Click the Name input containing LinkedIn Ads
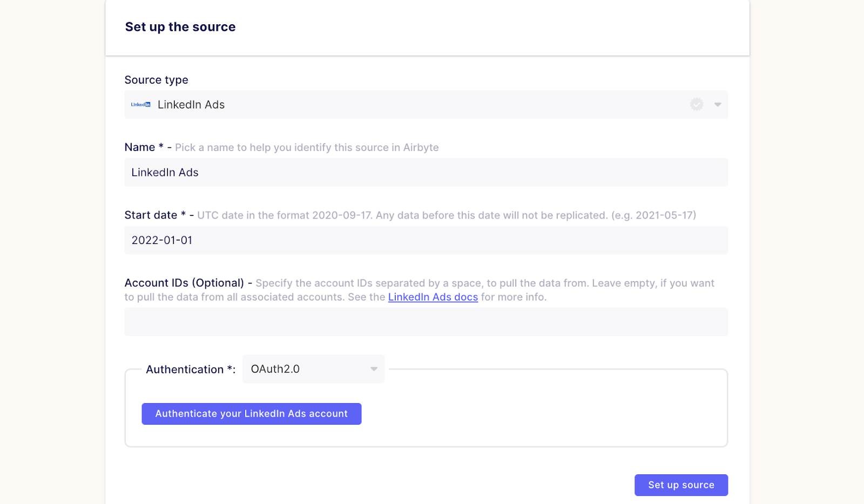864x504 pixels. tap(426, 172)
